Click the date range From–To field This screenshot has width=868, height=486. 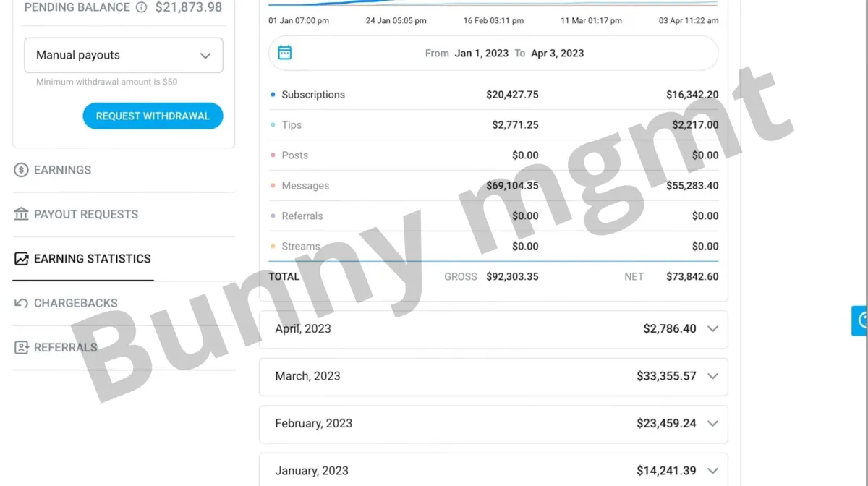[x=504, y=53]
